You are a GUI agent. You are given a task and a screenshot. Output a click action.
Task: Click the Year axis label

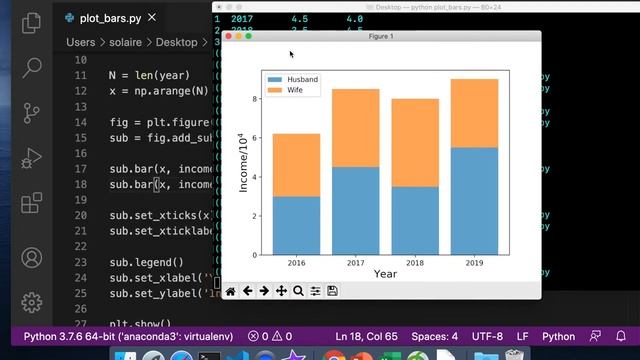pos(385,274)
